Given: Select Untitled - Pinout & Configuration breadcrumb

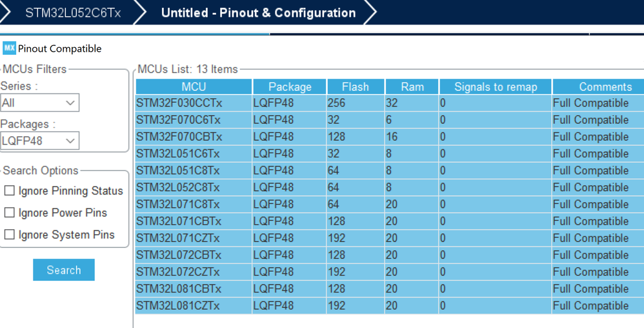Looking at the screenshot, I should (x=258, y=13).
